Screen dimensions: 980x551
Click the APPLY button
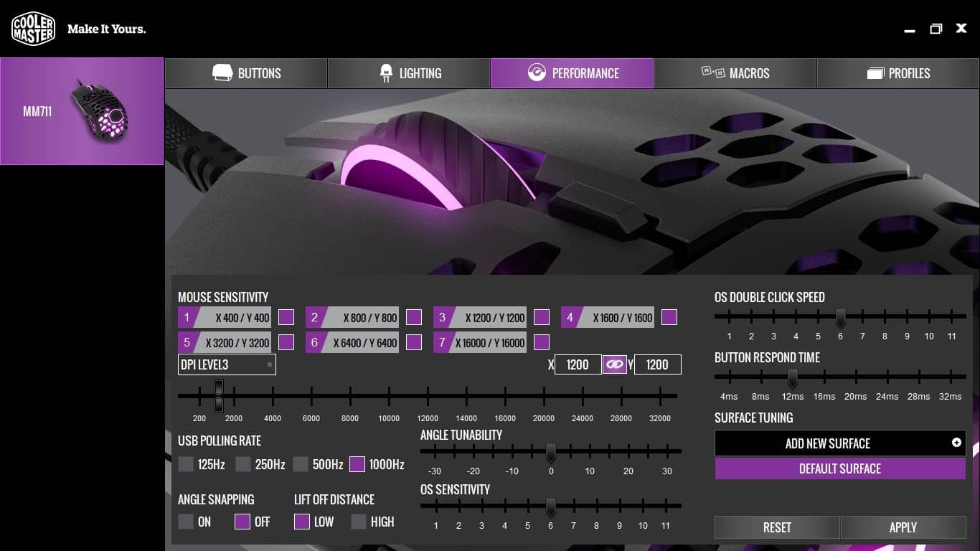click(x=903, y=527)
